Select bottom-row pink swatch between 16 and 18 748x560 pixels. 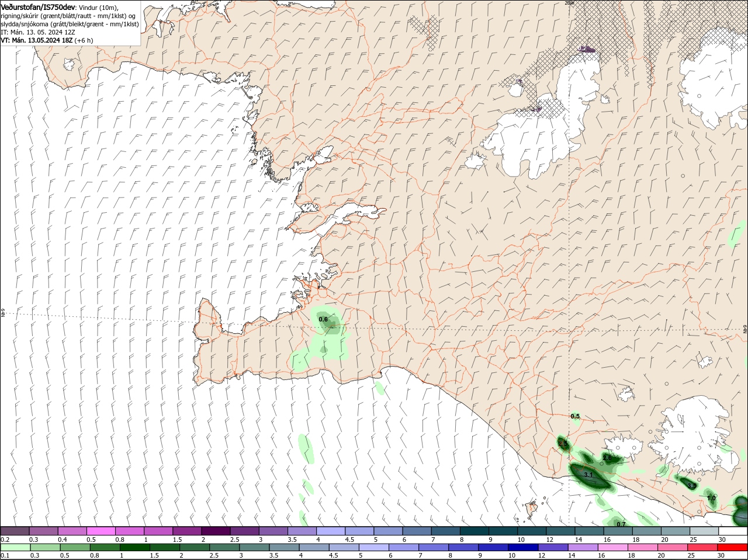pos(614,548)
